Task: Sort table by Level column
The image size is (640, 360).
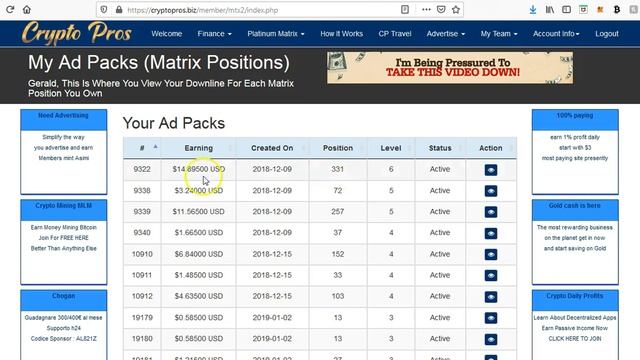Action: pyautogui.click(x=391, y=148)
